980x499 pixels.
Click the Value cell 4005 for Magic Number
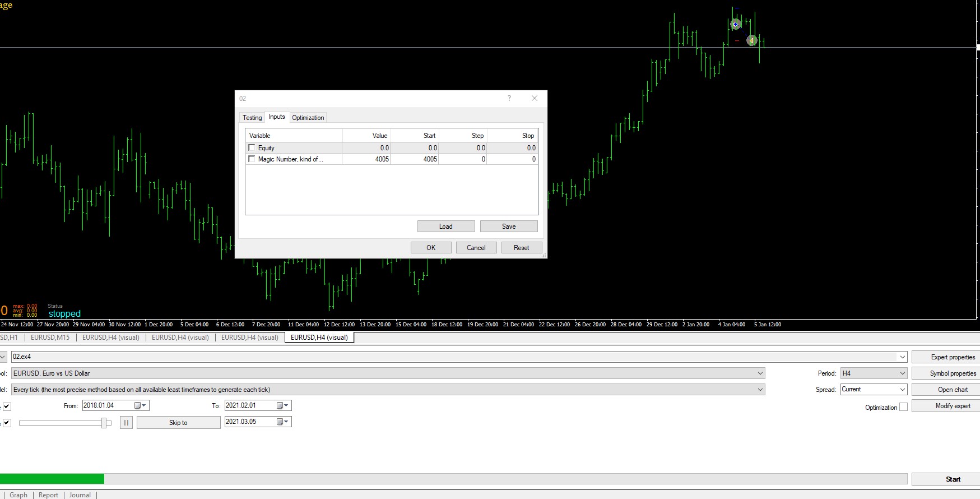point(366,159)
